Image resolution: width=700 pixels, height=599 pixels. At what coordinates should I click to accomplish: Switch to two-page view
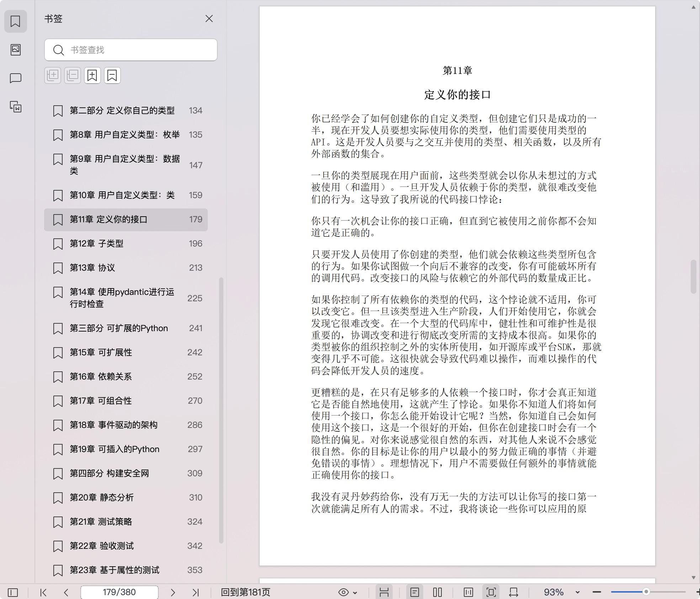[437, 592]
